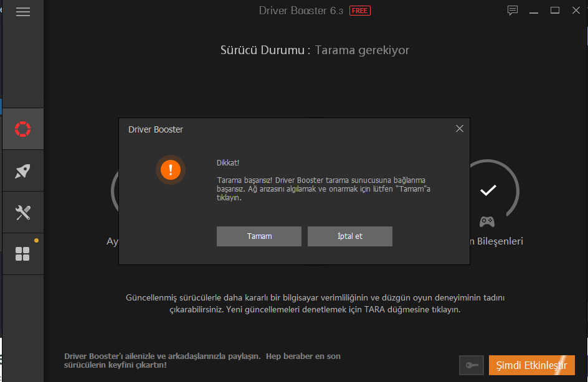This screenshot has height=382, width=588.
Task: Click the 'Bileşenleri' label under controller
Action: pyautogui.click(x=500, y=241)
